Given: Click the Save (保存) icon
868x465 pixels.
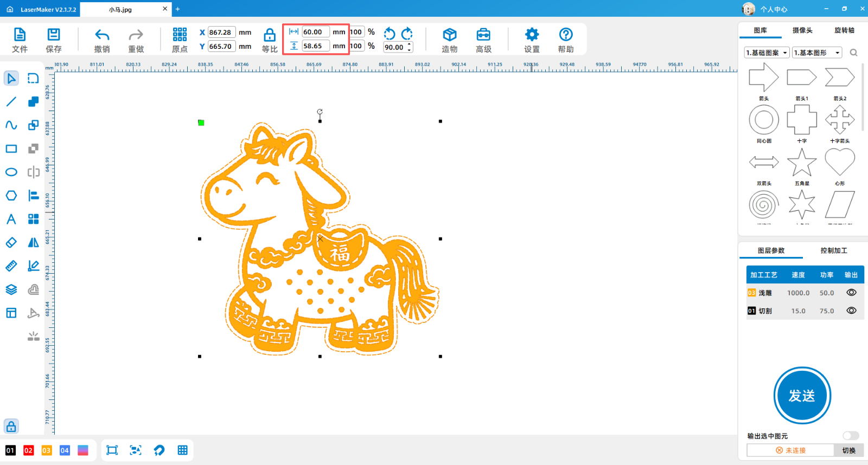Looking at the screenshot, I should [53, 35].
